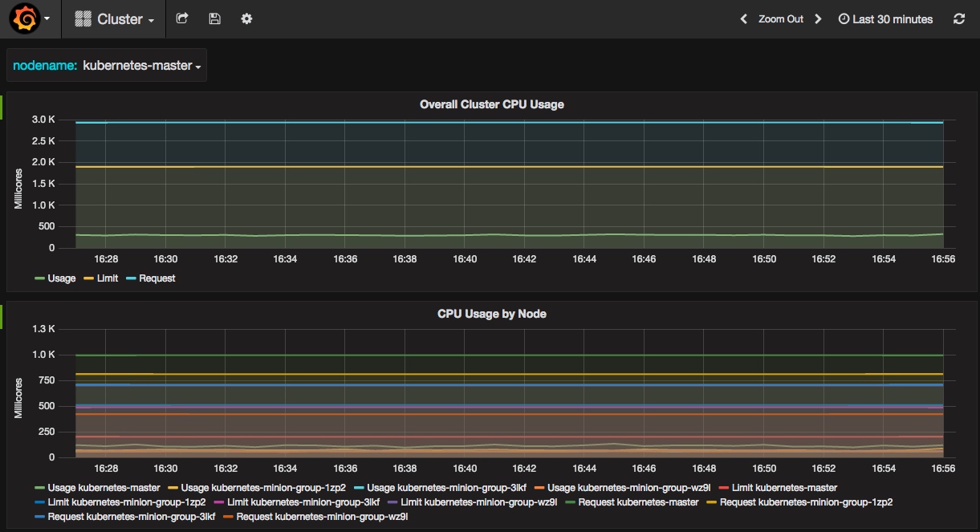Click the share dashboard icon
The width and height of the screenshot is (980, 532).
(182, 18)
